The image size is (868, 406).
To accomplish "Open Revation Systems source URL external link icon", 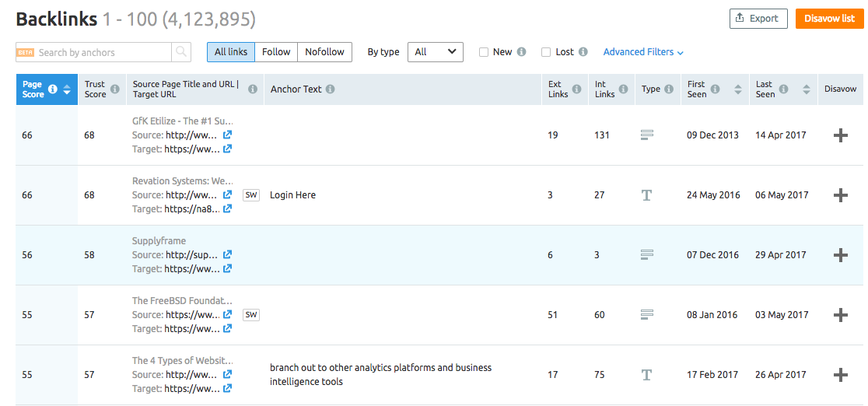I will [x=227, y=195].
